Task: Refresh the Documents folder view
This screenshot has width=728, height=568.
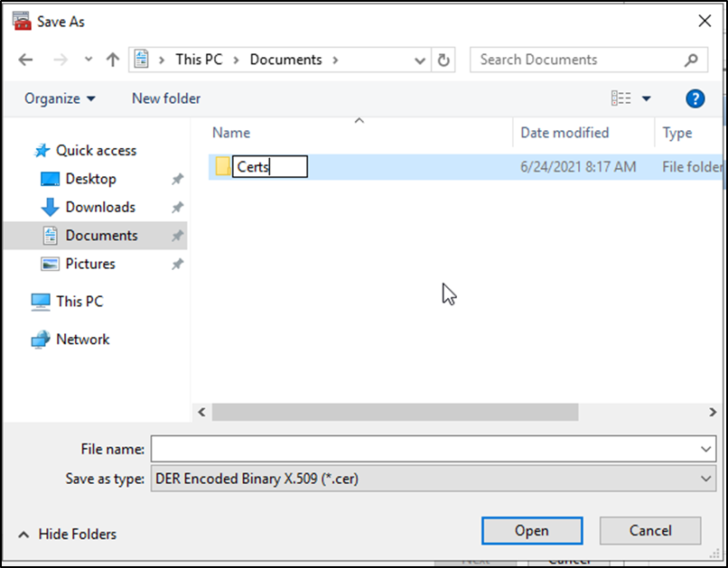Action: pos(443,61)
